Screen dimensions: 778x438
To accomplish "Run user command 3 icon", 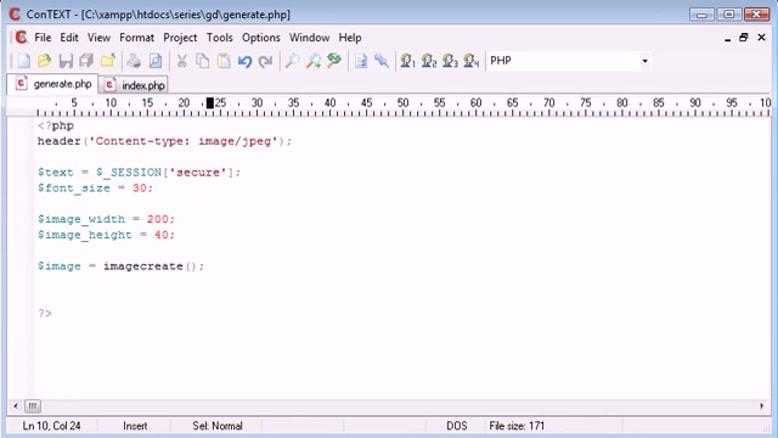I will click(450, 61).
